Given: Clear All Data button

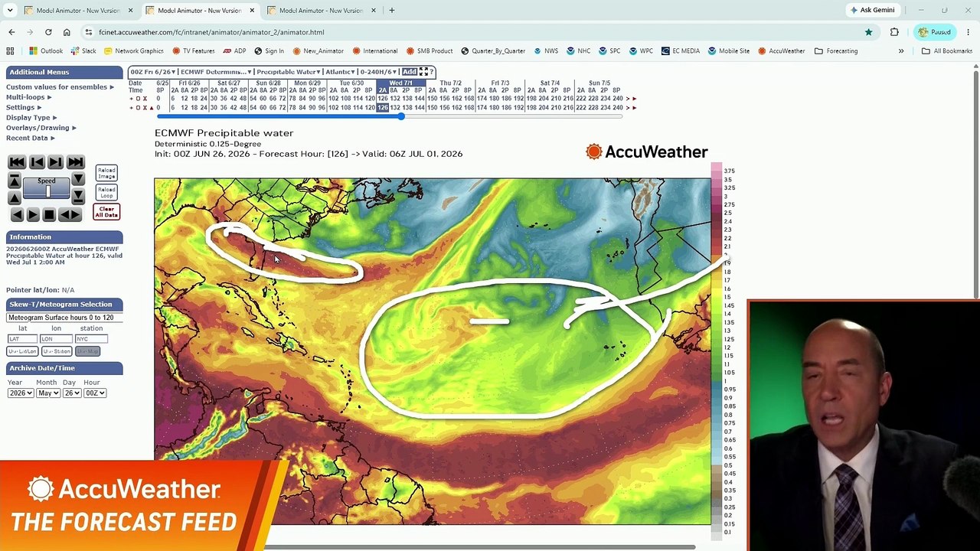Looking at the screenshot, I should click(x=106, y=211).
